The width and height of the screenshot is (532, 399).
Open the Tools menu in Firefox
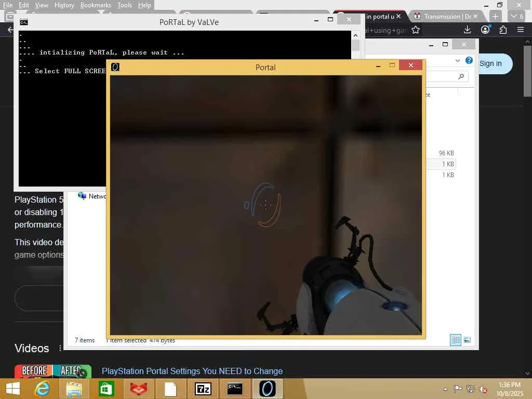tap(125, 5)
